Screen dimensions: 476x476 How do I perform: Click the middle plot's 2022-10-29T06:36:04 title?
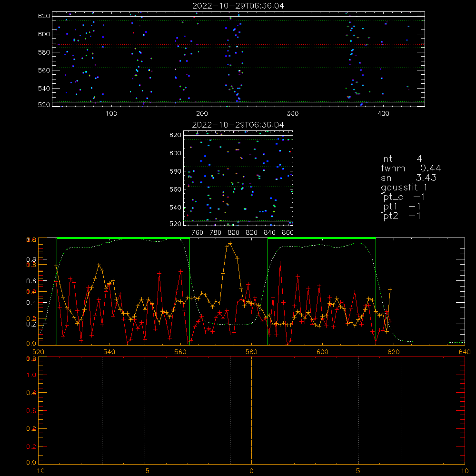238,125
